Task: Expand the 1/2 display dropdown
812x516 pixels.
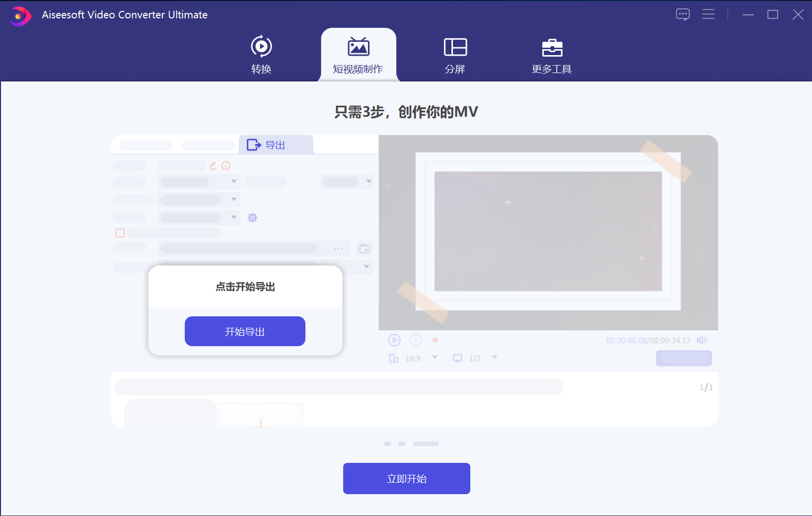Action: tap(494, 358)
